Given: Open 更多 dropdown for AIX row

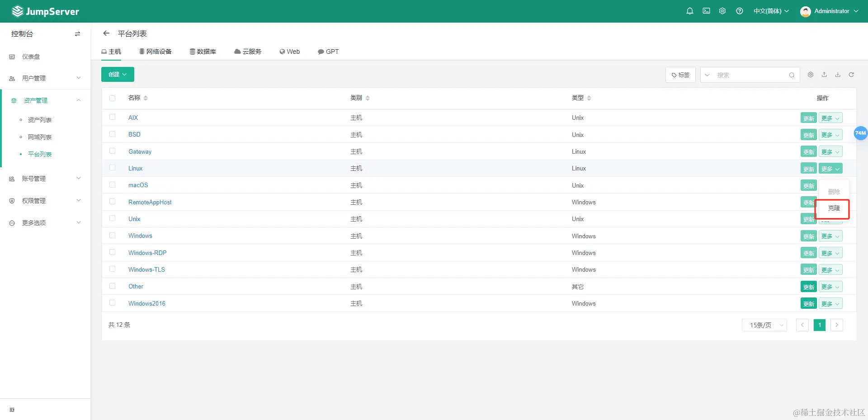Looking at the screenshot, I should [830, 118].
